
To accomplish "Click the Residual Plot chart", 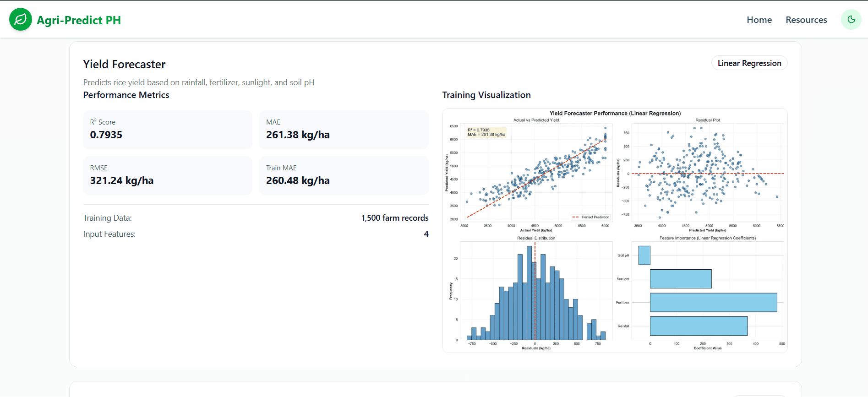I will [708, 172].
